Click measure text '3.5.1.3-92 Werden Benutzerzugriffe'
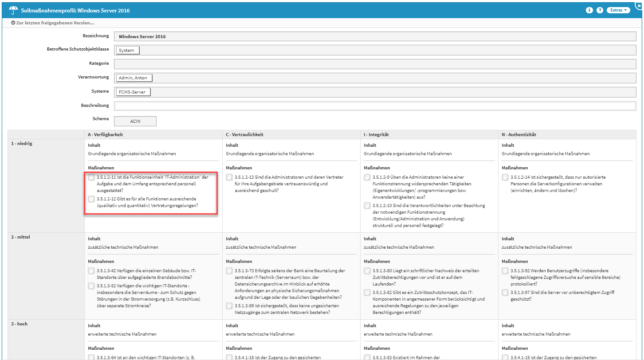Screen dimensions: 644x360 tap(565, 277)
